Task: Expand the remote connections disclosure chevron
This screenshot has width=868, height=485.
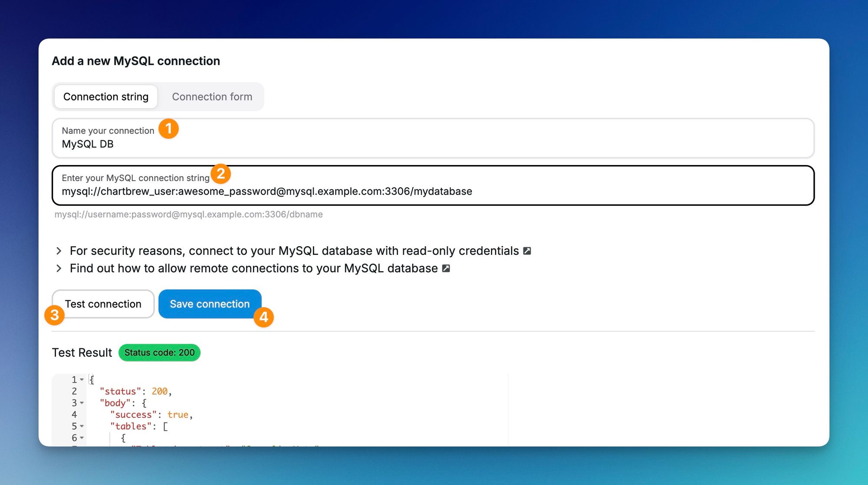Action: click(x=59, y=268)
